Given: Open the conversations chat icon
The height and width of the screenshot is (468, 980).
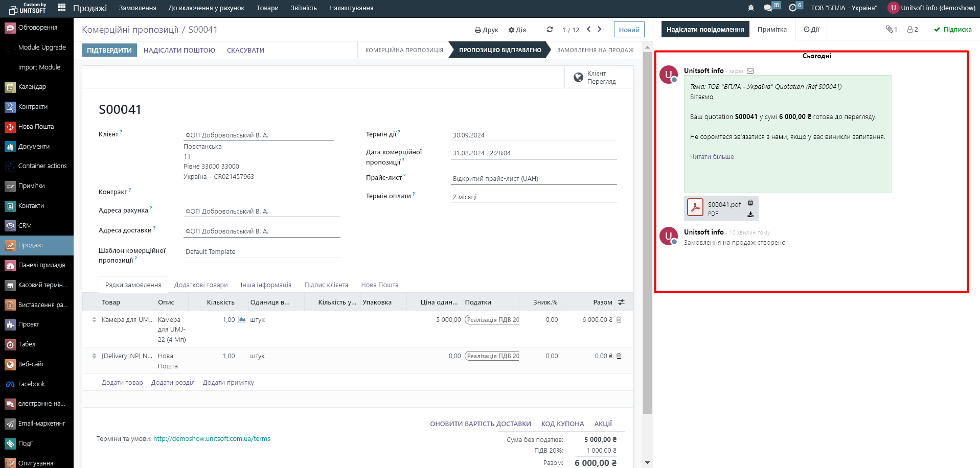Looking at the screenshot, I should click(768, 8).
